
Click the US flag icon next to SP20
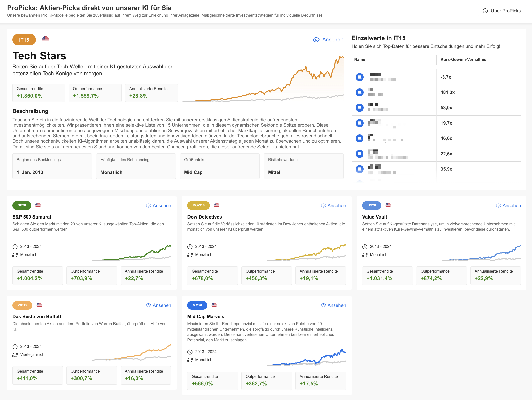(38, 205)
